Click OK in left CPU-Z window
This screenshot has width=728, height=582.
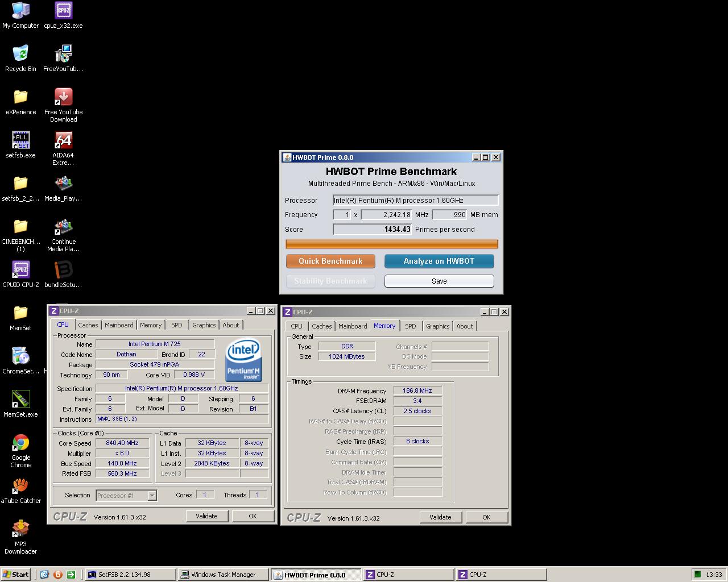click(x=253, y=516)
